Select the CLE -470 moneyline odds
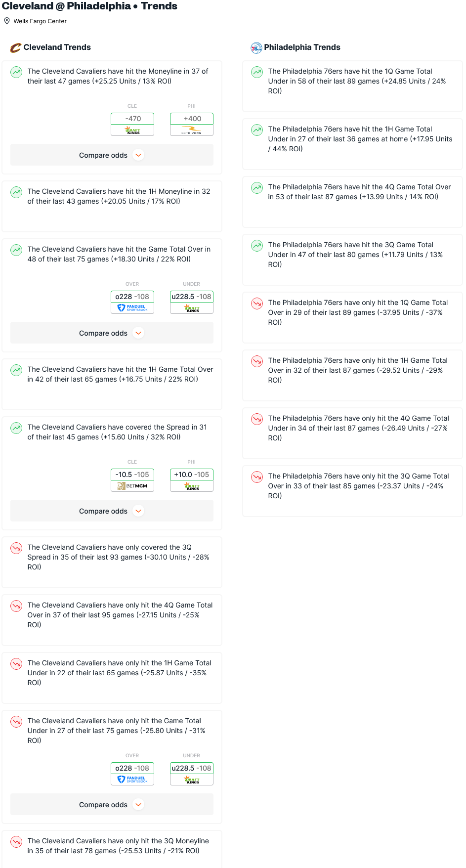The image size is (466, 868). click(132, 119)
